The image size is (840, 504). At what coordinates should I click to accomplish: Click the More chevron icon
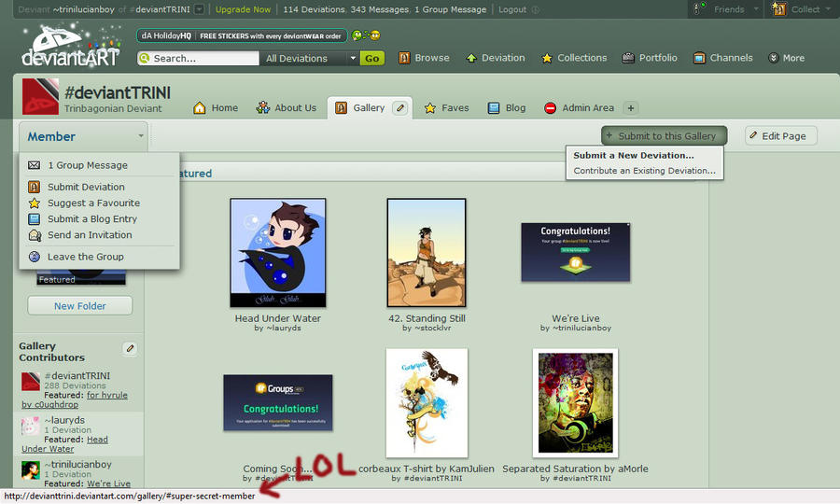coord(773,58)
